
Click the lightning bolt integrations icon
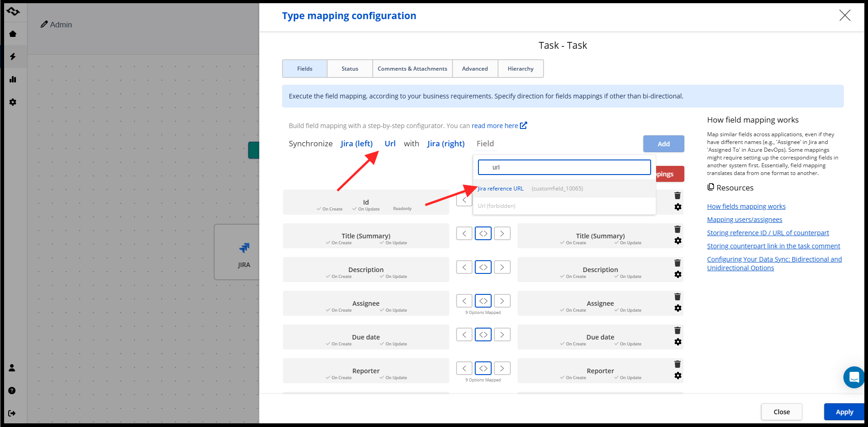click(x=13, y=57)
